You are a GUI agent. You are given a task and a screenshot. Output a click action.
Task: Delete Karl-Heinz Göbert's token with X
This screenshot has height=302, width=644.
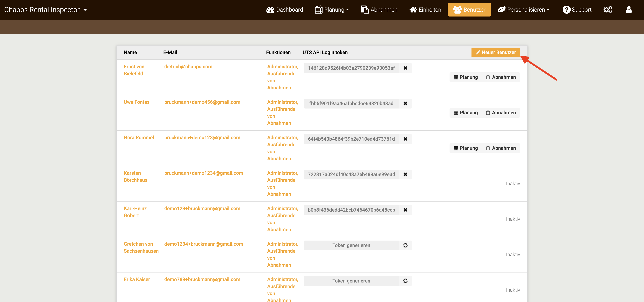click(405, 210)
